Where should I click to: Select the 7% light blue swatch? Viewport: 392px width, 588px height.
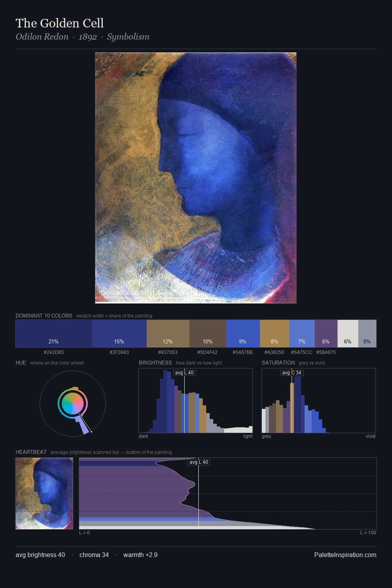[x=302, y=334]
